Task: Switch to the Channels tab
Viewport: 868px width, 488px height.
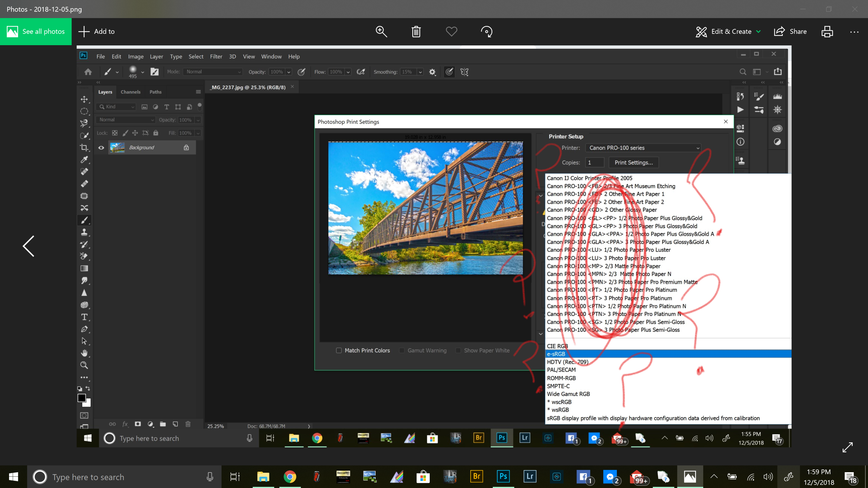Action: tap(130, 92)
